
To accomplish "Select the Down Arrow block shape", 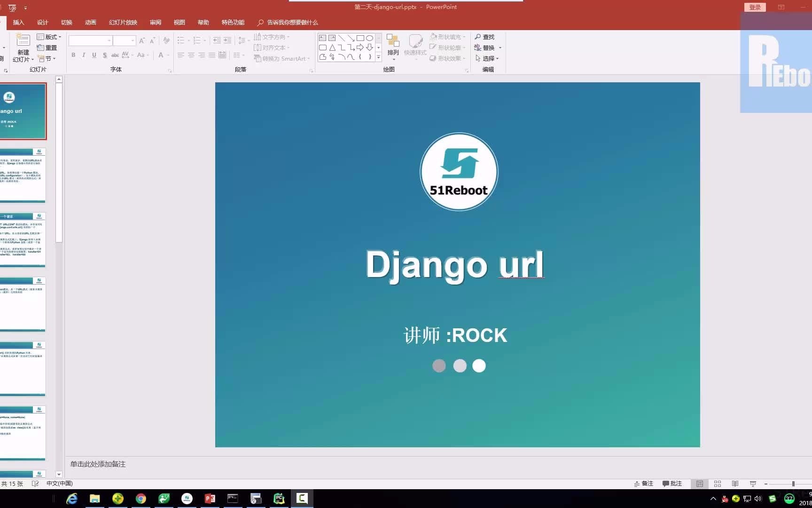I will [x=370, y=48].
